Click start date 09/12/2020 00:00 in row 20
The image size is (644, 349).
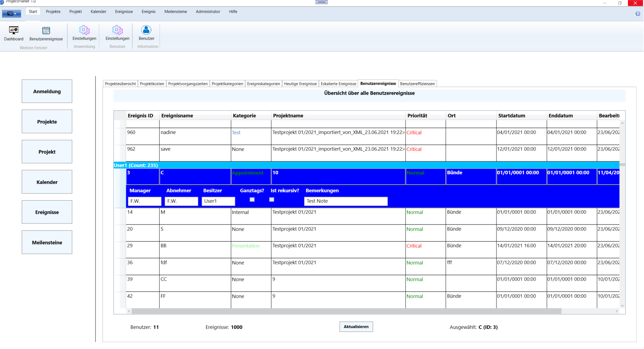[516, 229]
